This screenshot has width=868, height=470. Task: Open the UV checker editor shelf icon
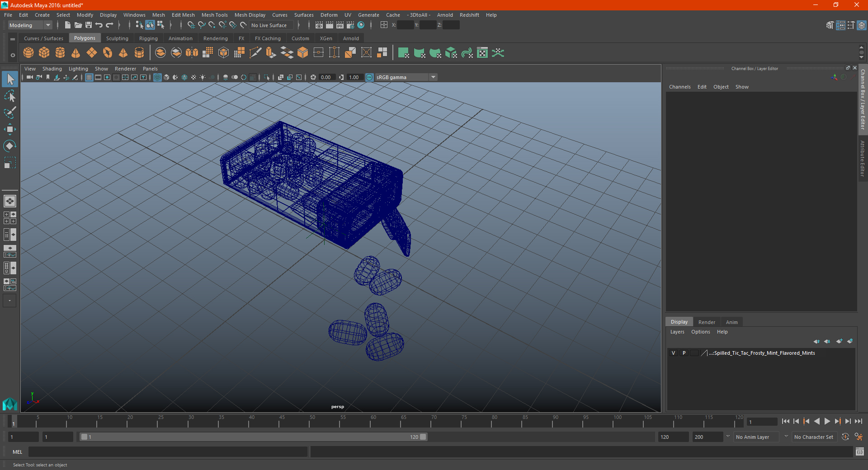click(482, 53)
